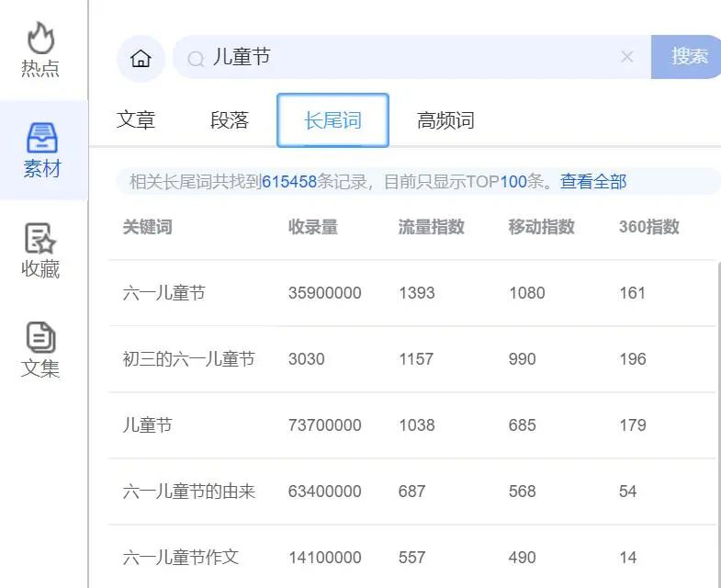Click 360指数 value 161

coord(632,293)
